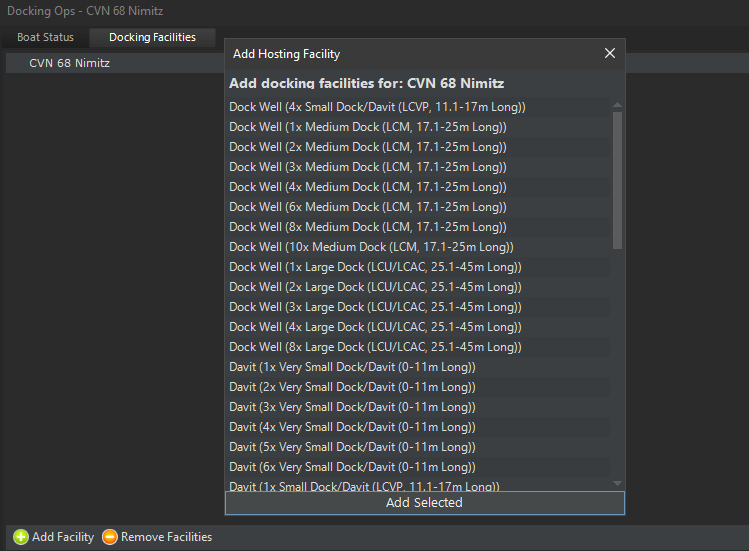The image size is (749, 551).
Task: Select Davit 4x Very Small Dock/Davit
Action: point(419,427)
